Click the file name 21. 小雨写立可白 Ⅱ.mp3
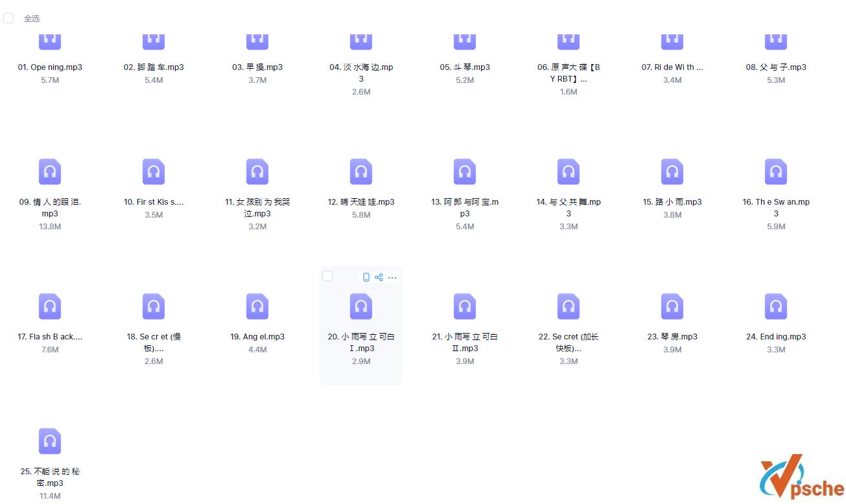Viewport: 846px width, 504px height. [465, 343]
